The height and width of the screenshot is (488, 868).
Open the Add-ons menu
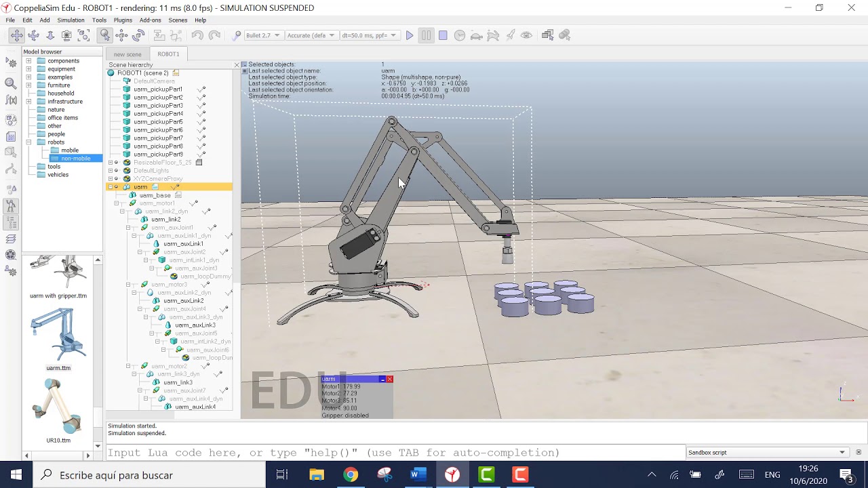coord(150,20)
